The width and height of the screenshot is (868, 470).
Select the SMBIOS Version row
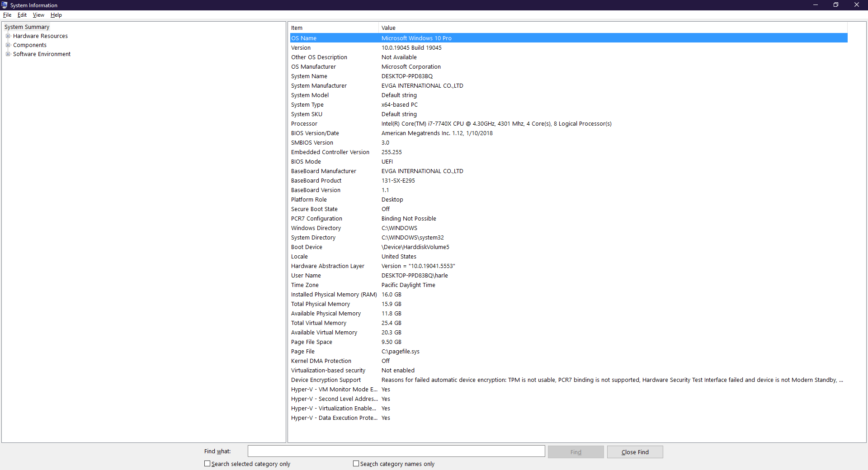coord(569,143)
